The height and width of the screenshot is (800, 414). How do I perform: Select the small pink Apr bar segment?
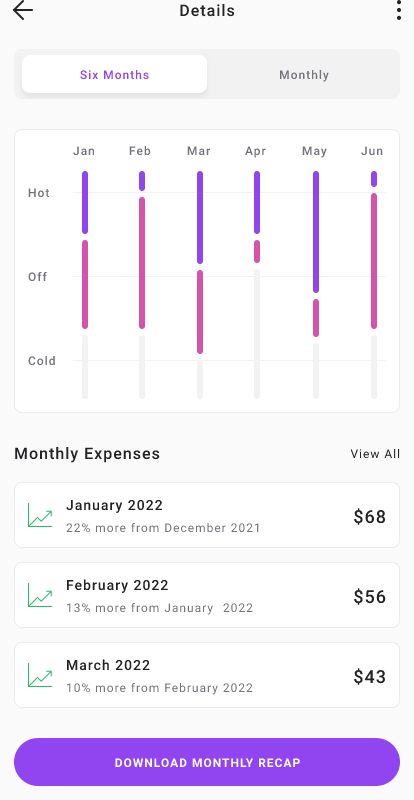[257, 252]
